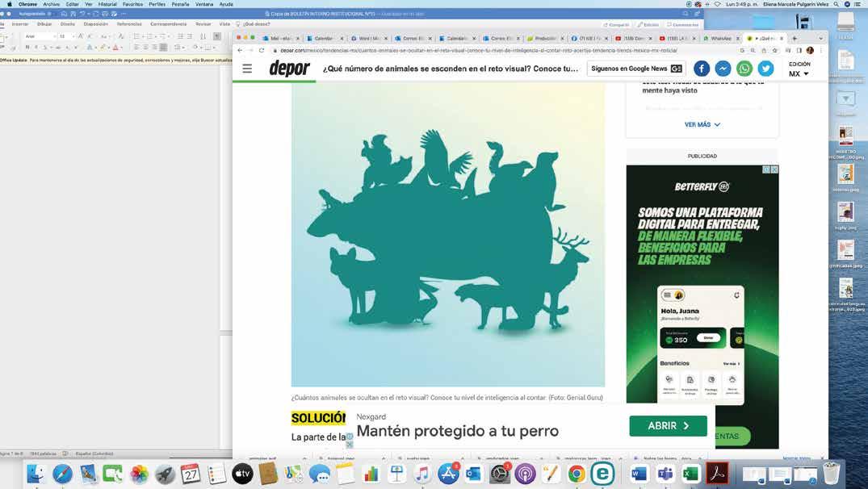Screen dimensions: 868x489
Task: Open Numbers app in the Dock
Action: pyautogui.click(x=371, y=474)
